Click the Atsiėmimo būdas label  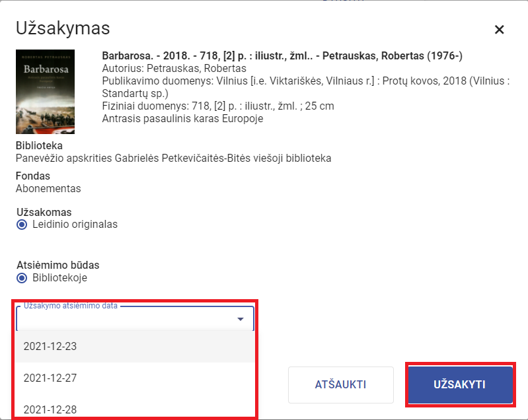click(x=57, y=265)
